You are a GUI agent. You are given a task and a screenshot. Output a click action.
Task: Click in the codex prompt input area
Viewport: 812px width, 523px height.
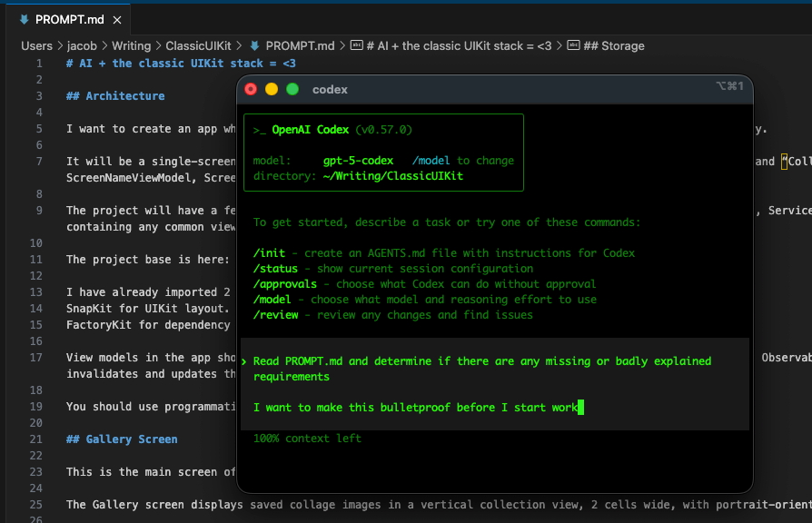[x=494, y=384]
